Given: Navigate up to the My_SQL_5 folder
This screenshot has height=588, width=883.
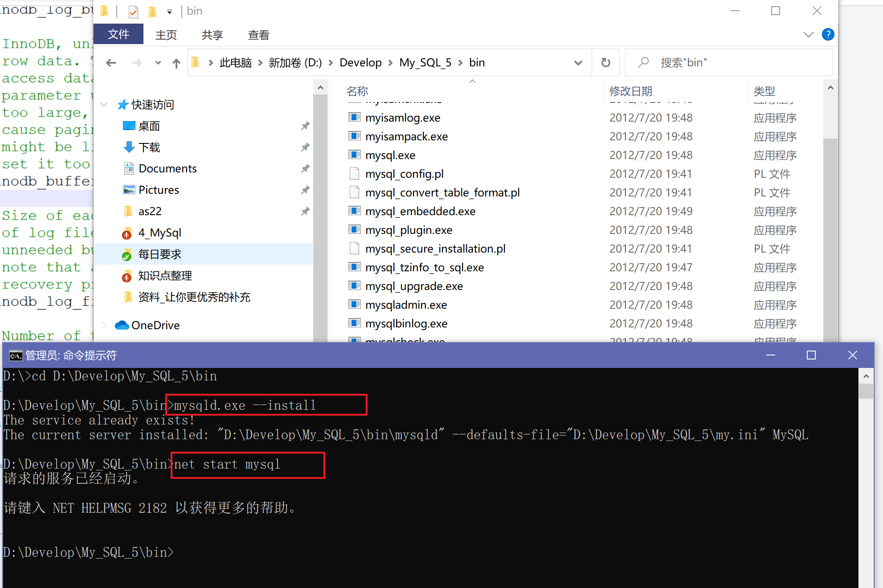Looking at the screenshot, I should pos(176,62).
